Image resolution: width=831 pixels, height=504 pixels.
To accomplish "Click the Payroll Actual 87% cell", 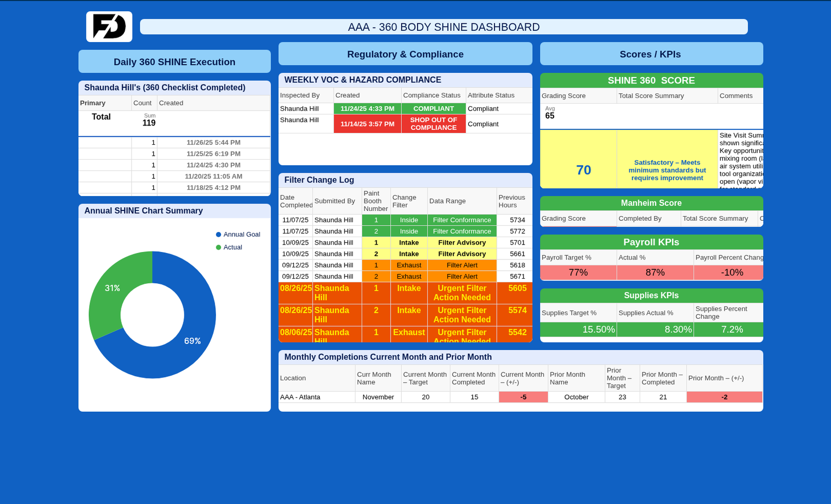I will pyautogui.click(x=655, y=273).
